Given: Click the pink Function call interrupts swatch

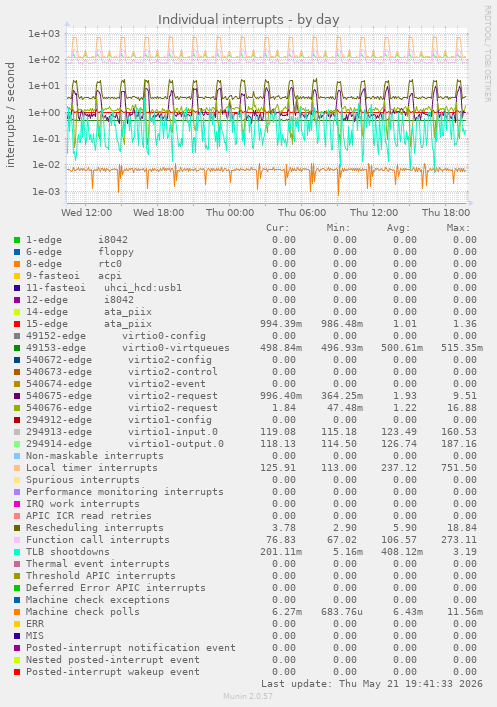Looking at the screenshot, I should [17, 540].
